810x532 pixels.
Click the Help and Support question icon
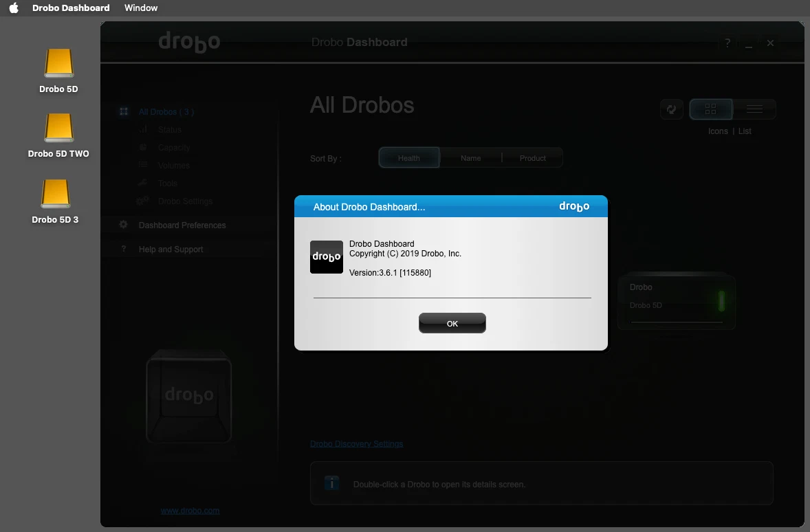point(124,249)
